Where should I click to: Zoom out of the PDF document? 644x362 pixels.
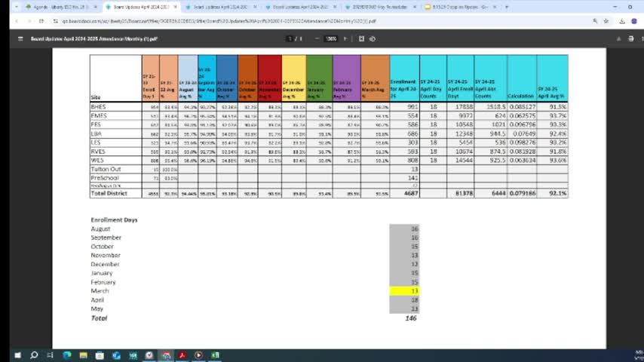tap(317, 38)
